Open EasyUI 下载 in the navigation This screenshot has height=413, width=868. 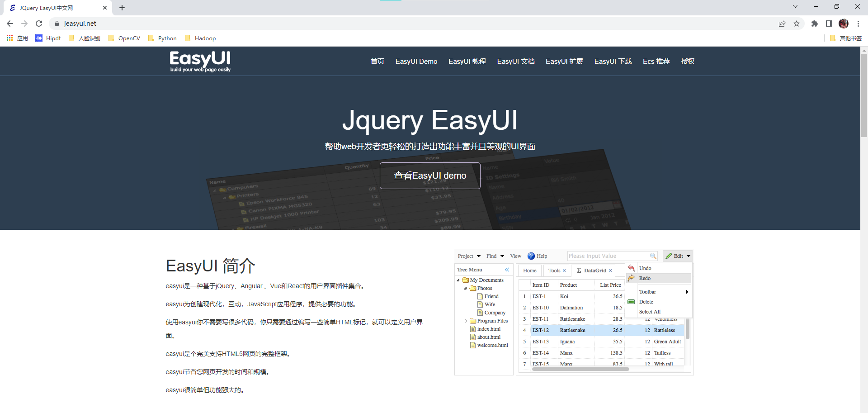(613, 62)
